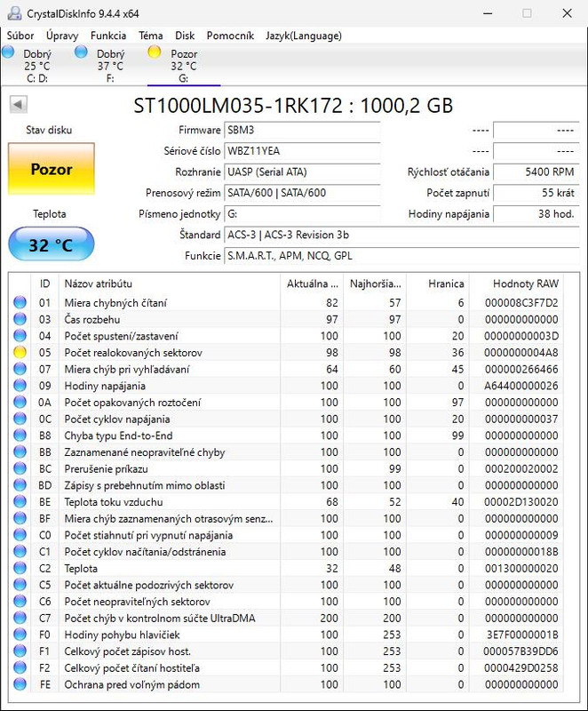Image resolution: width=588 pixels, height=711 pixels.
Task: Open the Téma menu
Action: pos(151,36)
